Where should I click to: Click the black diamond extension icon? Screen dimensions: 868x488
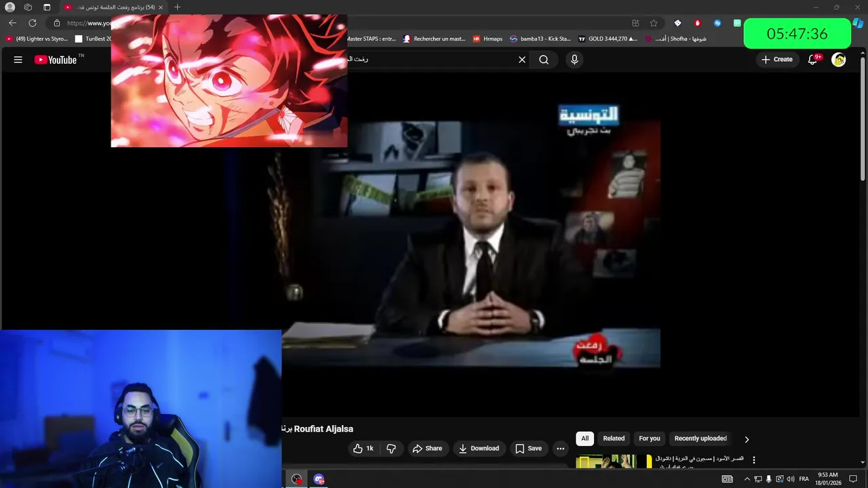[677, 23]
